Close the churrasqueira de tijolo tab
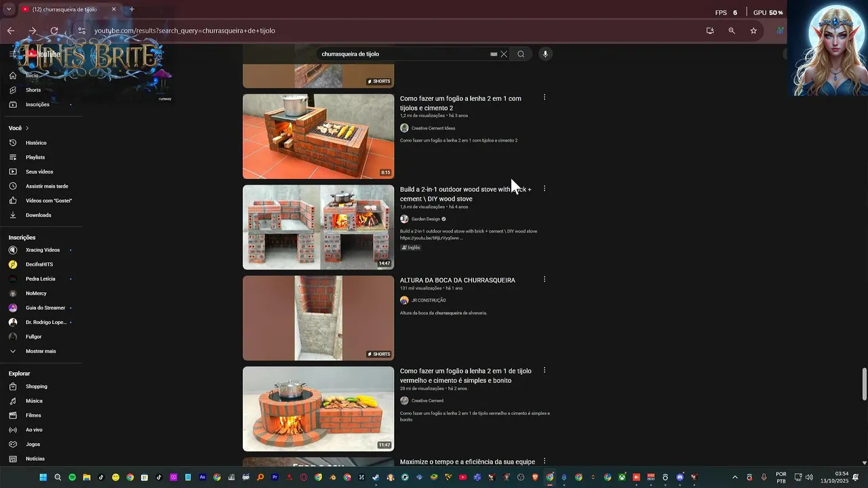Viewport: 868px width, 488px height. point(113,9)
